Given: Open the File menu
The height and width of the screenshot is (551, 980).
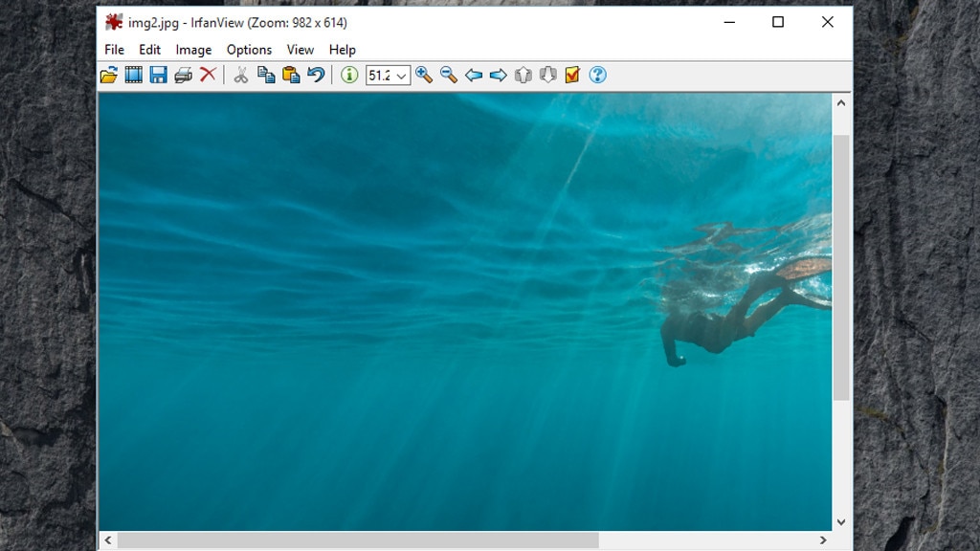Looking at the screenshot, I should pos(114,50).
